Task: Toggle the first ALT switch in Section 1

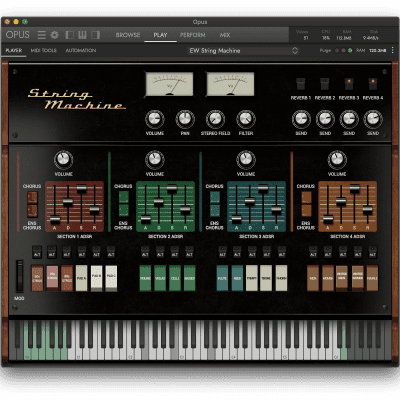Action: (37, 252)
